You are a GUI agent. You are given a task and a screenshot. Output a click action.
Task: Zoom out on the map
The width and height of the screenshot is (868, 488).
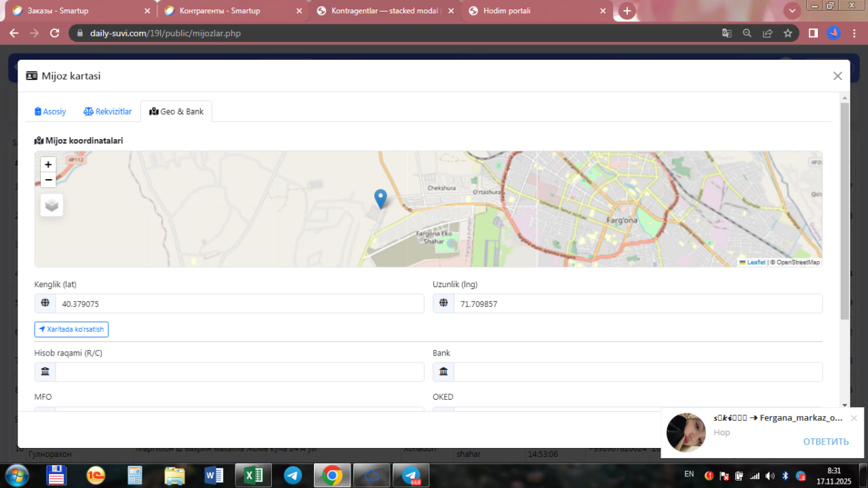pos(48,180)
